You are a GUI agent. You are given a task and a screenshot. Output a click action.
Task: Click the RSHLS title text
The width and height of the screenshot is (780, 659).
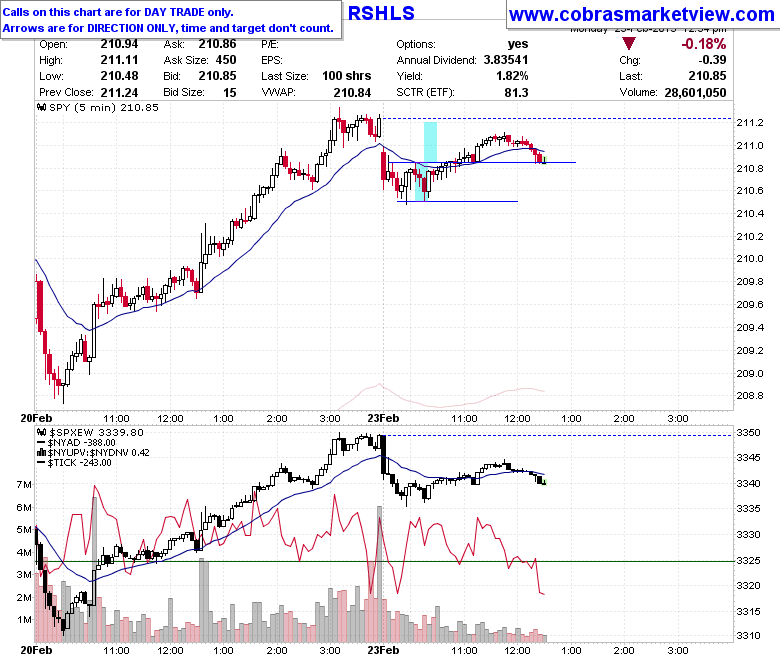(x=381, y=13)
